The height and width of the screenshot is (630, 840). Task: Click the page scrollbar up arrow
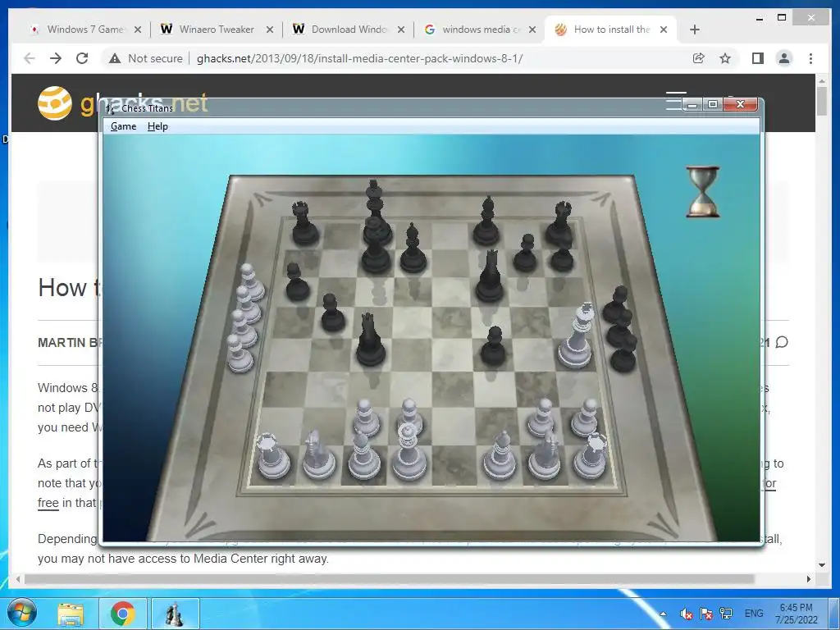pos(822,80)
